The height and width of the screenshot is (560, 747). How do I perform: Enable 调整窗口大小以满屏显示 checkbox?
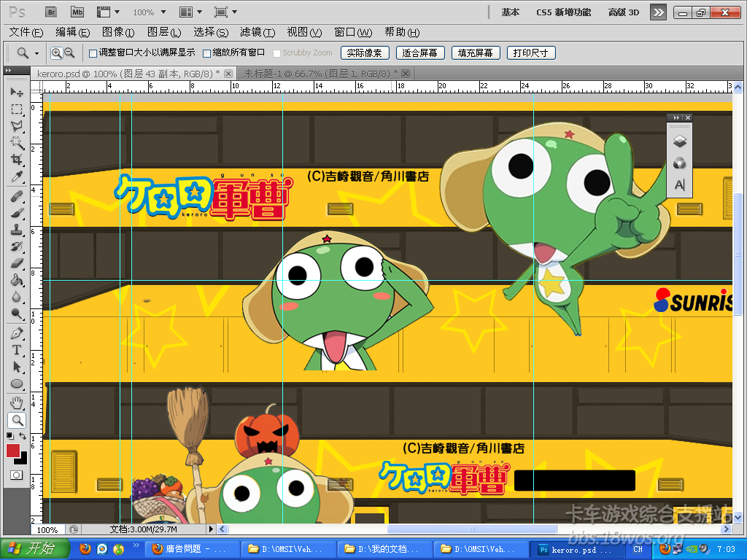pyautogui.click(x=93, y=53)
